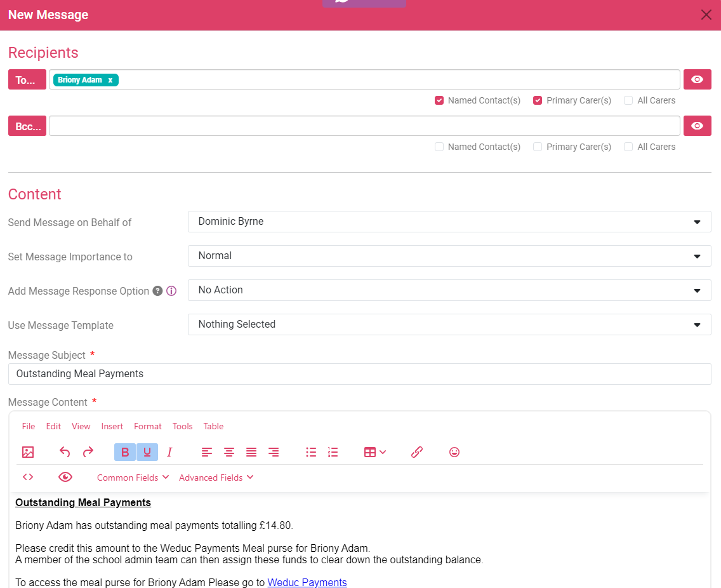Image resolution: width=721 pixels, height=588 pixels.
Task: Click into the Message Subject field
Action: (x=359, y=374)
